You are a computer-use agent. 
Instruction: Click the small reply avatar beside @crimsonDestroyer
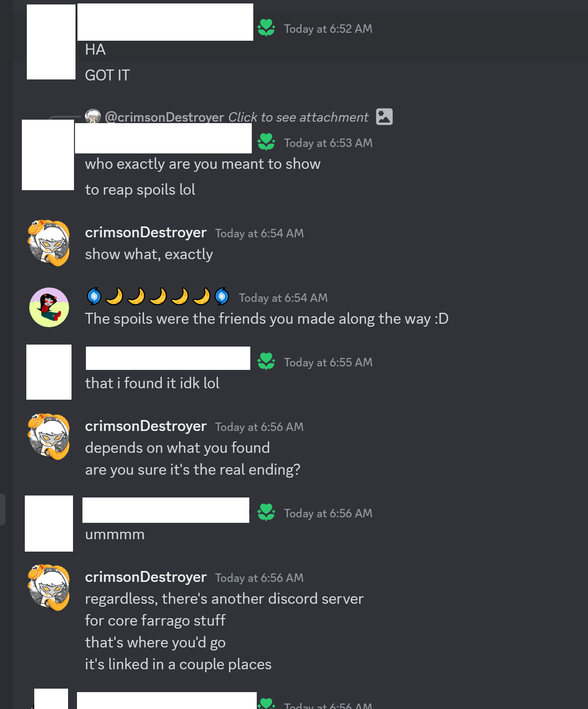[93, 117]
